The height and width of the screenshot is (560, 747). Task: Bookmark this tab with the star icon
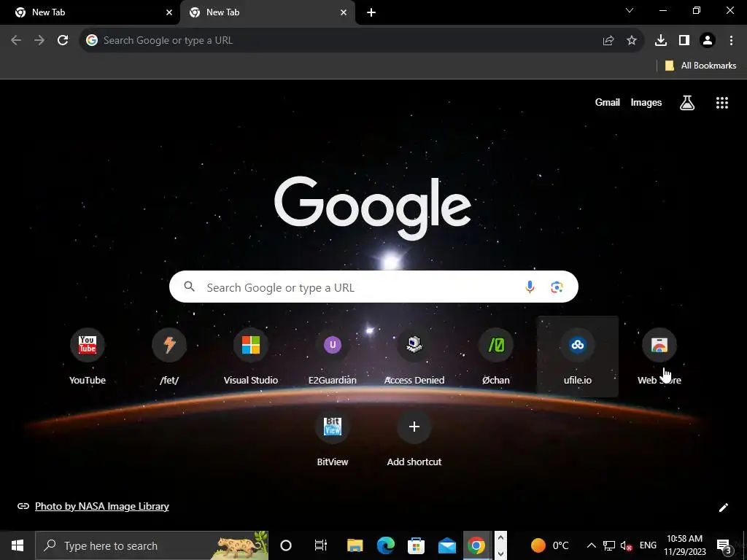[632, 41]
